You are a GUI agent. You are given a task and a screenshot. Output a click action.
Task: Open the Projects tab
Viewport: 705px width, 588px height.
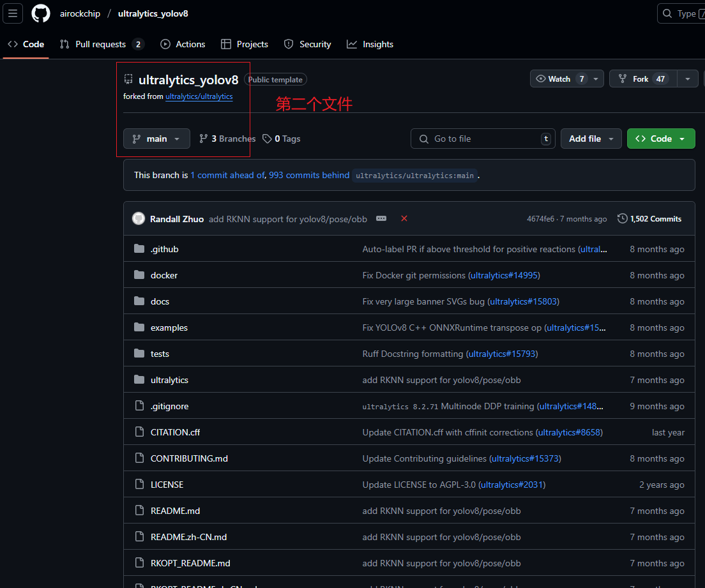[x=245, y=44]
